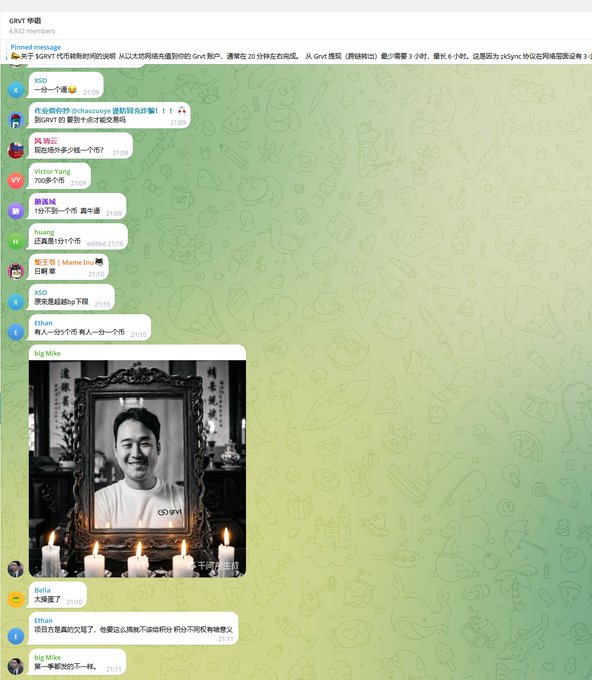Open XSO's avatar beside the 'bp下限' message
Image resolution: width=592 pixels, height=680 pixels.
pyautogui.click(x=16, y=302)
